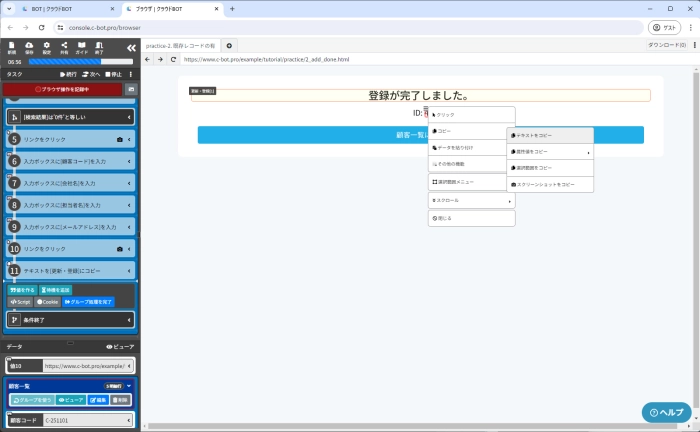Select テキストをコピー from the copy submenu
Screen dimensions: 700x432
tap(549, 135)
